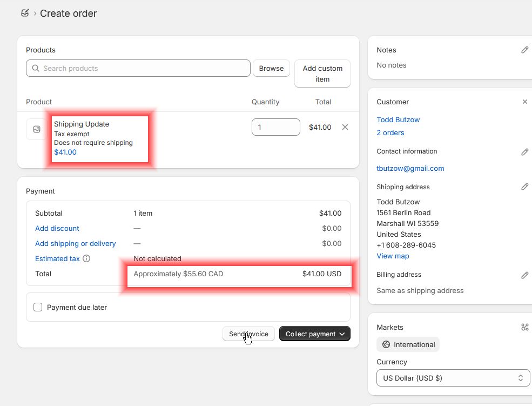Click the Estimated tax info icon
Viewport: 532px width, 406px height.
(x=86, y=258)
